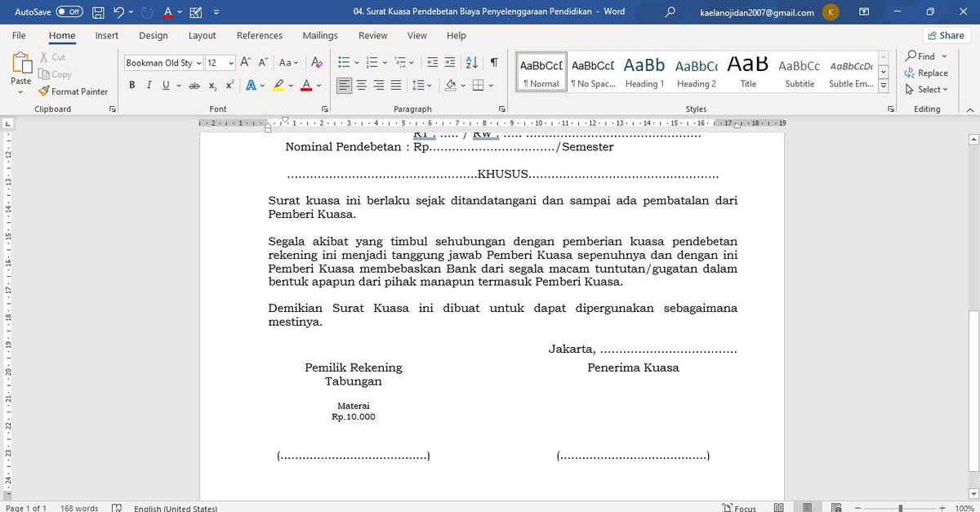980x512 pixels.
Task: Open account avatar with letter K
Action: [831, 12]
